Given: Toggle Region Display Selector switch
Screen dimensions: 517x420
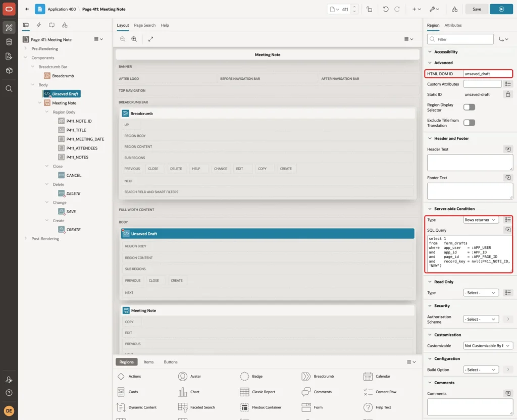Looking at the screenshot, I should click(469, 107).
